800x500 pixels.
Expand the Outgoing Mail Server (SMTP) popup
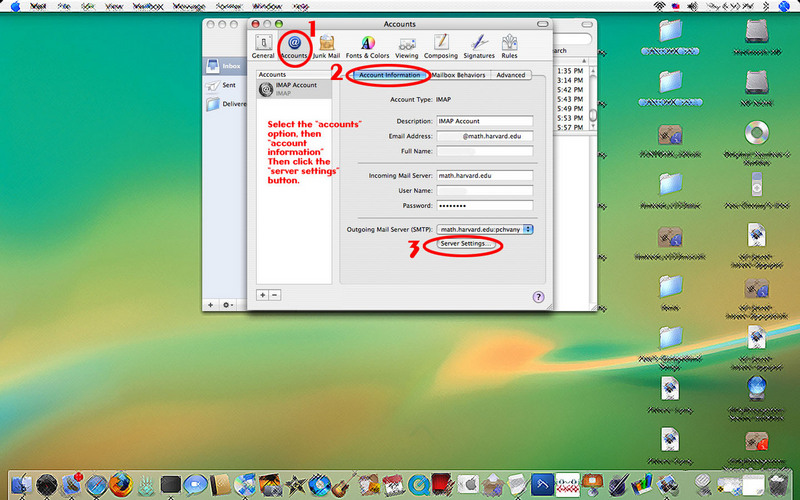coord(486,228)
